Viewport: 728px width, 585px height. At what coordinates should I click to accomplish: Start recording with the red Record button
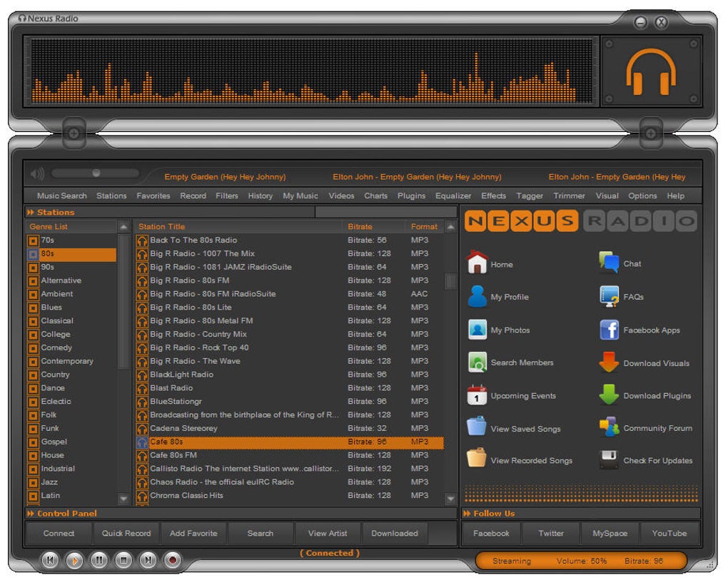[x=172, y=560]
